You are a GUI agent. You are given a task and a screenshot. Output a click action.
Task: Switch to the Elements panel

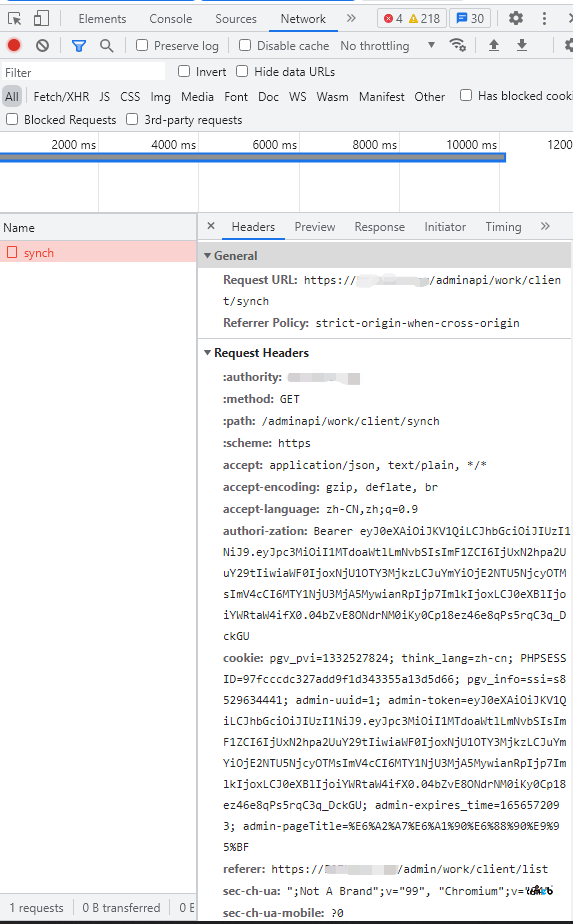click(x=102, y=19)
